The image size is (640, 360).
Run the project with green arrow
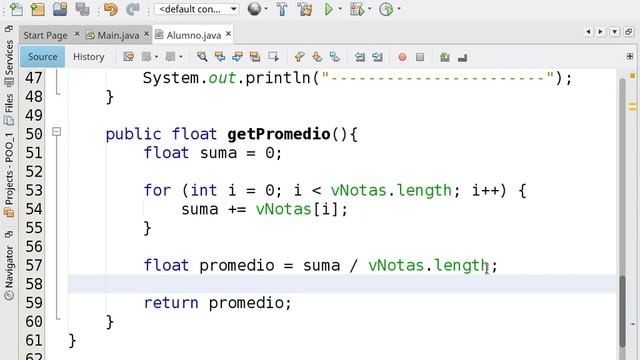click(x=328, y=9)
